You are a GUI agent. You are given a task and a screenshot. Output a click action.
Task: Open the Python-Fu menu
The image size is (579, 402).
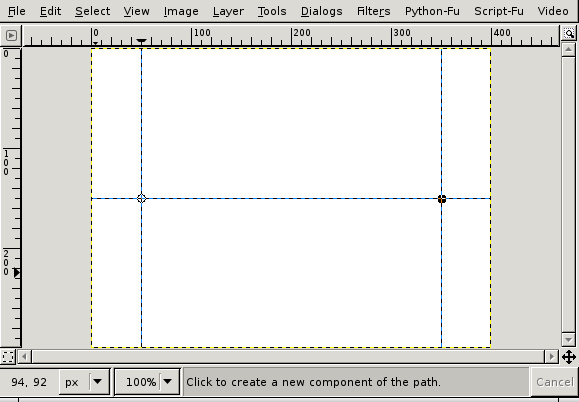click(432, 11)
